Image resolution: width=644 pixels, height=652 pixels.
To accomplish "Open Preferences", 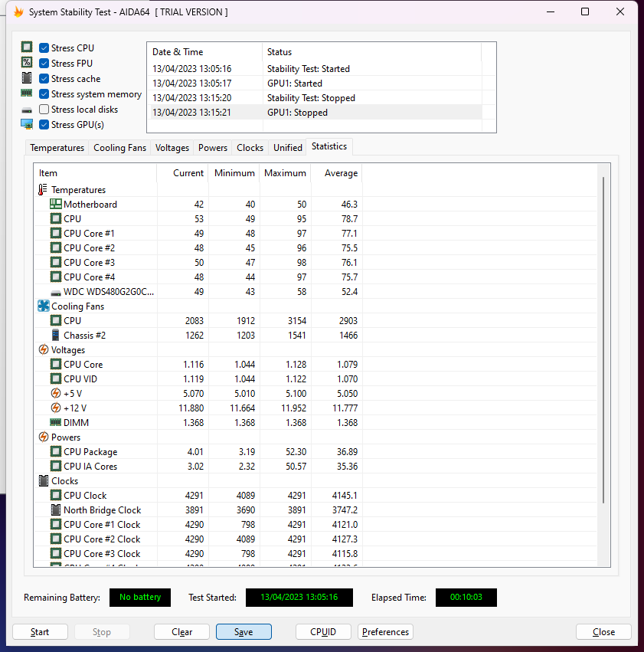I will point(385,631).
